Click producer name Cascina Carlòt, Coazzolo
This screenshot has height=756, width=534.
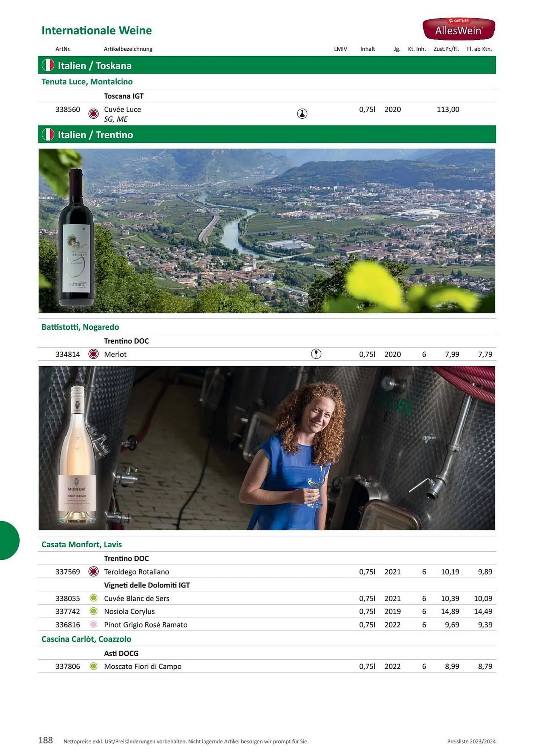[x=86, y=639]
